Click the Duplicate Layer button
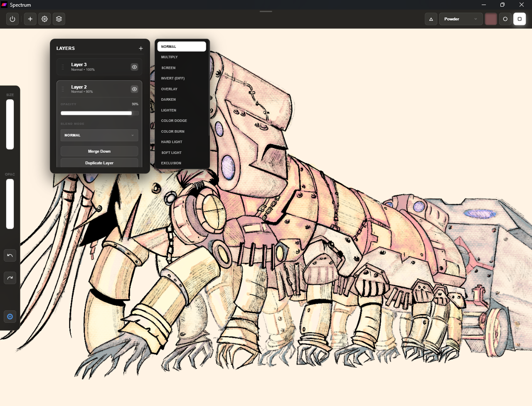Screen dimensions: 532x406 pyautogui.click(x=99, y=163)
